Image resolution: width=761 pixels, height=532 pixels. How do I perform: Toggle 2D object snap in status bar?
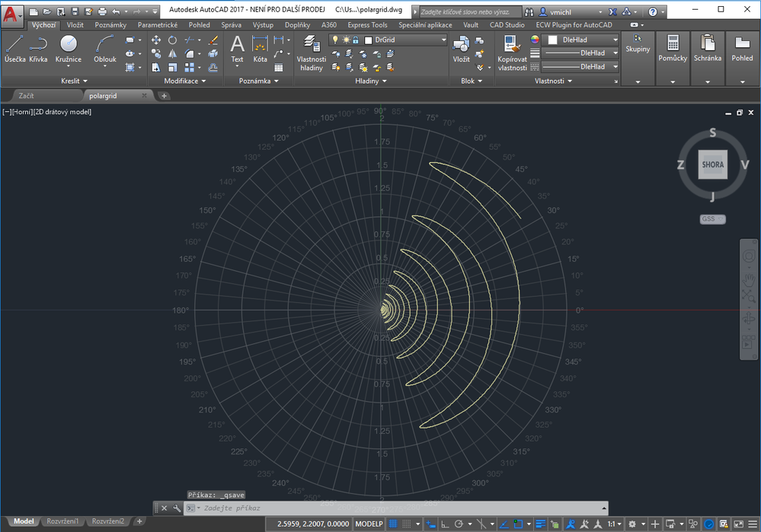pos(518,524)
